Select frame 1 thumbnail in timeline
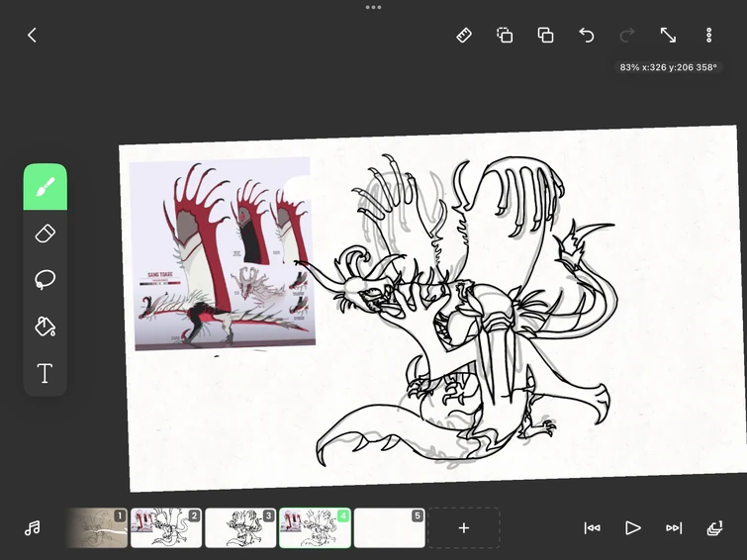 click(x=97, y=528)
